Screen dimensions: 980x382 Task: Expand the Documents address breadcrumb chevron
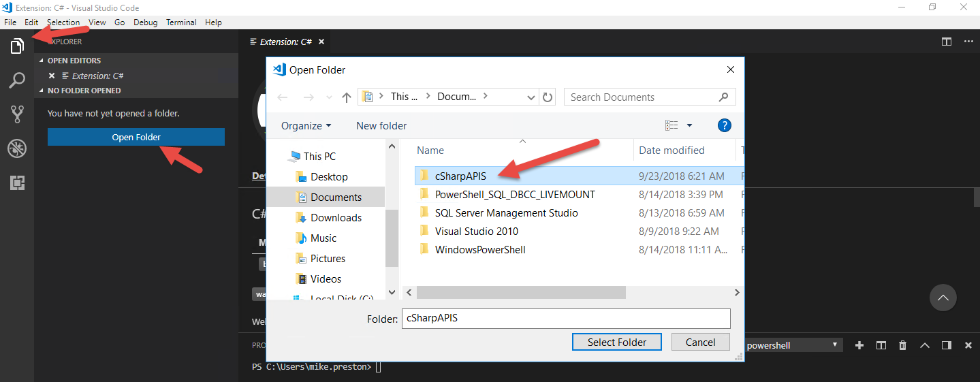pos(485,97)
